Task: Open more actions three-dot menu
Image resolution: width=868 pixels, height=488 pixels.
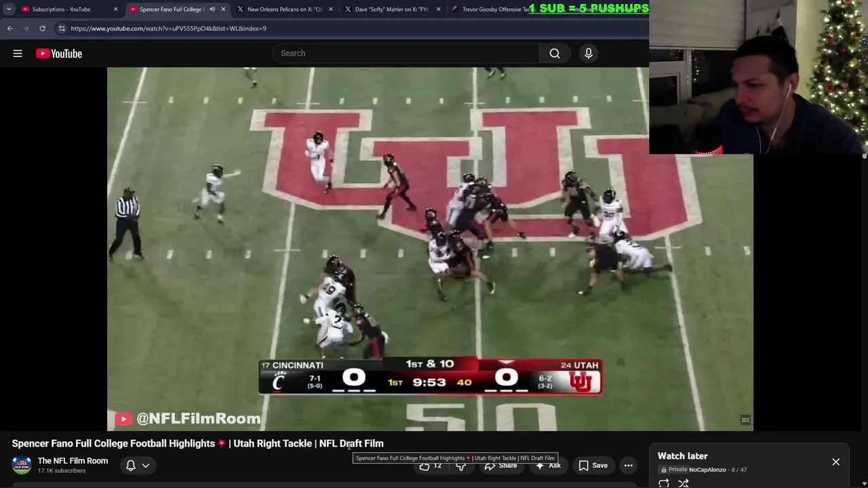Action: [629, 466]
